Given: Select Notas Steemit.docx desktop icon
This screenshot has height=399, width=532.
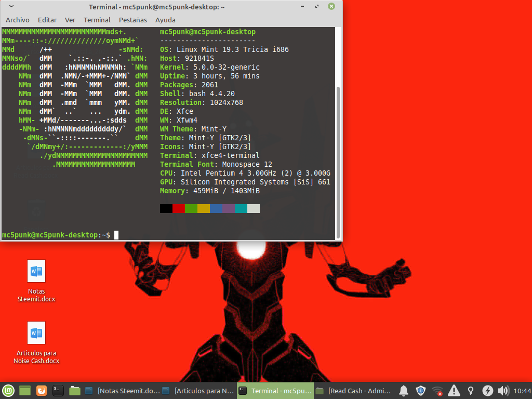Looking at the screenshot, I should [x=36, y=281].
